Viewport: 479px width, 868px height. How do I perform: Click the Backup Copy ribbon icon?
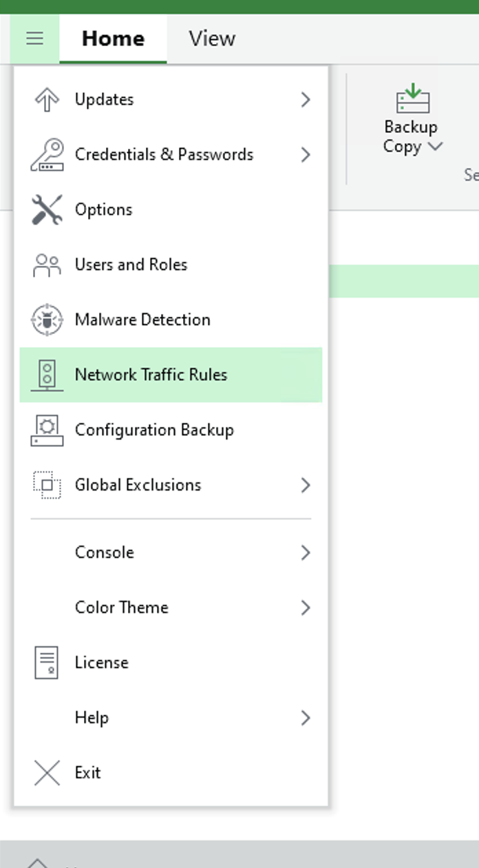click(413, 99)
